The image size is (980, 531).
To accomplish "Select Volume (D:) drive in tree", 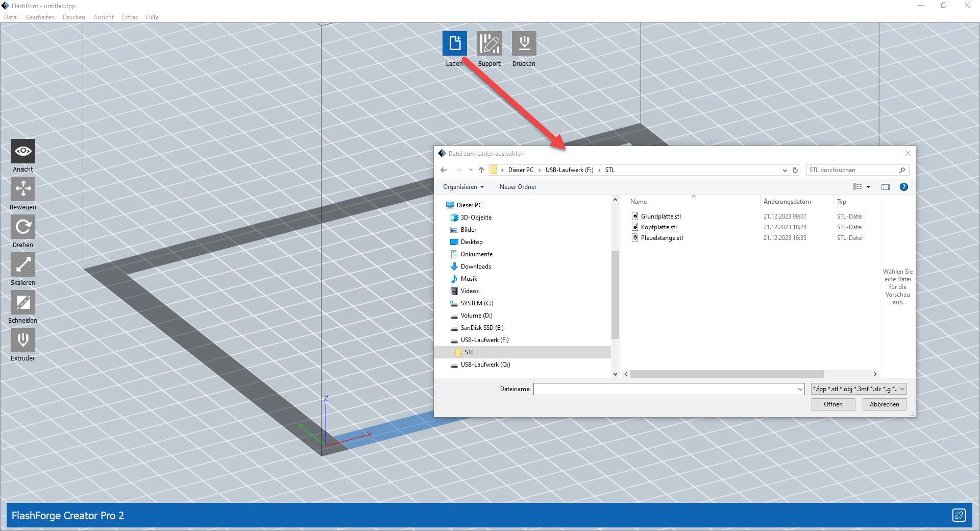I will (x=476, y=316).
